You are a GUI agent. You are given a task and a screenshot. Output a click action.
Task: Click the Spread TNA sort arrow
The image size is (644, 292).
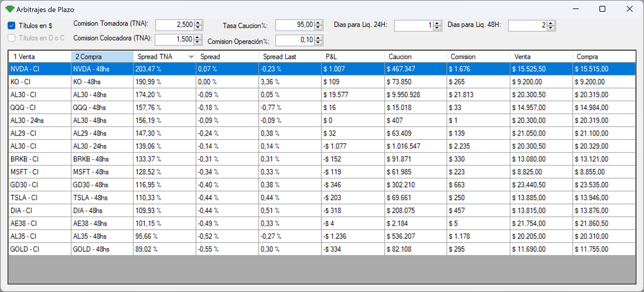[x=191, y=57]
